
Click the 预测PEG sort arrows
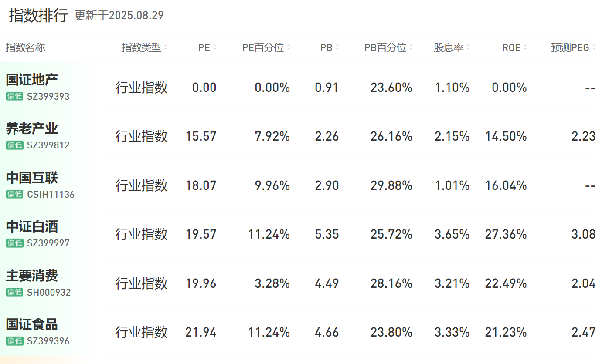click(x=594, y=48)
